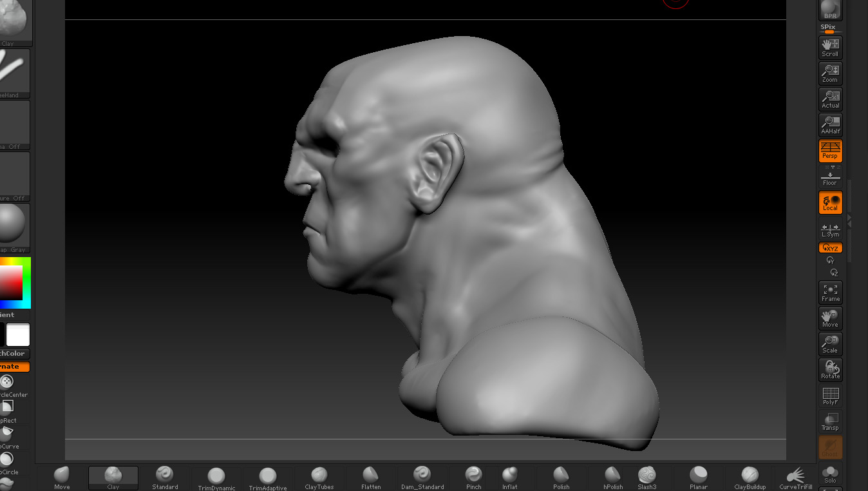Viewport: 868px width, 491px height.
Task: Pick a color in the color picker square
Action: pyautogui.click(x=12, y=282)
